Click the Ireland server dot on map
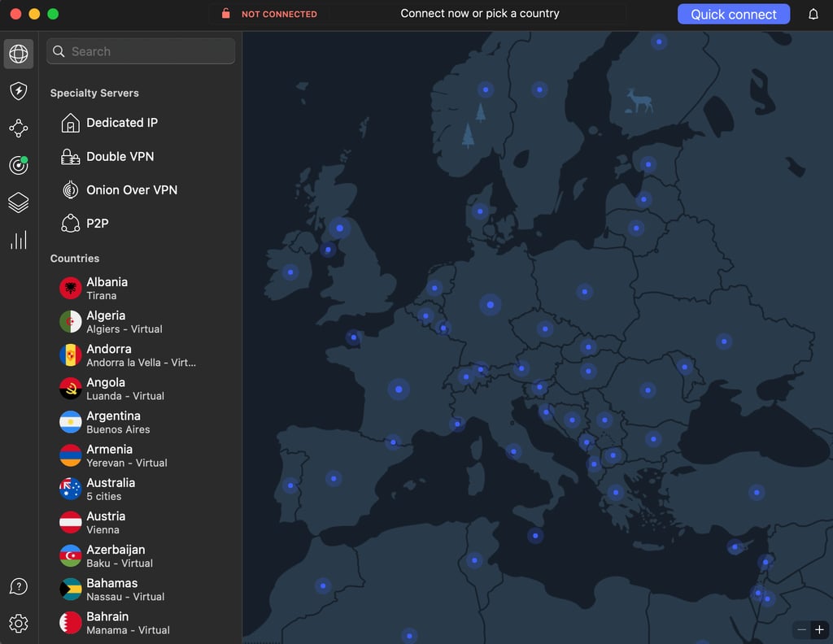Screen dimensions: 833x644 click(290, 272)
